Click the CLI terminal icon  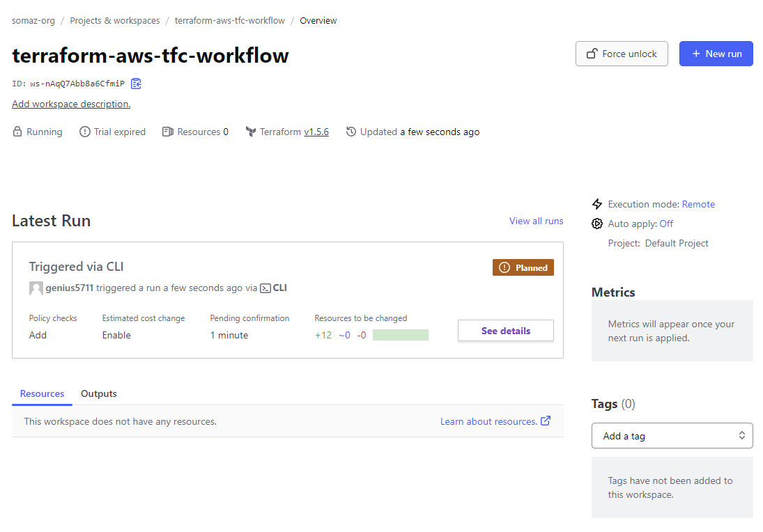click(265, 288)
